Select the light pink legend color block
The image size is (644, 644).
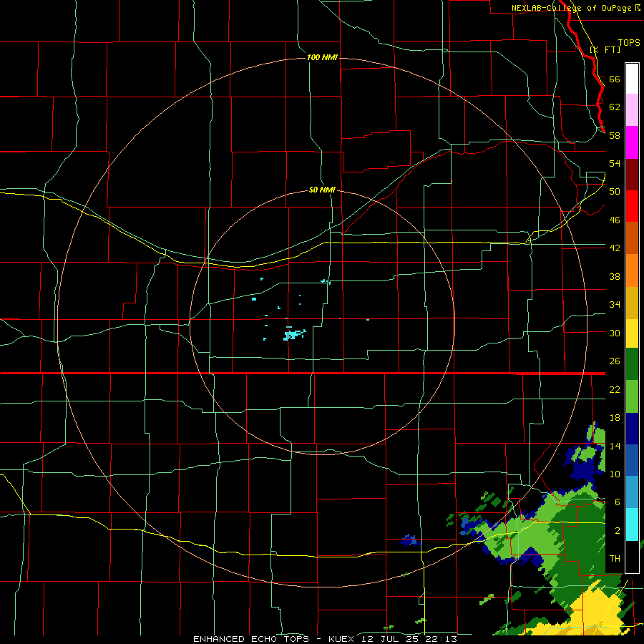click(x=632, y=109)
